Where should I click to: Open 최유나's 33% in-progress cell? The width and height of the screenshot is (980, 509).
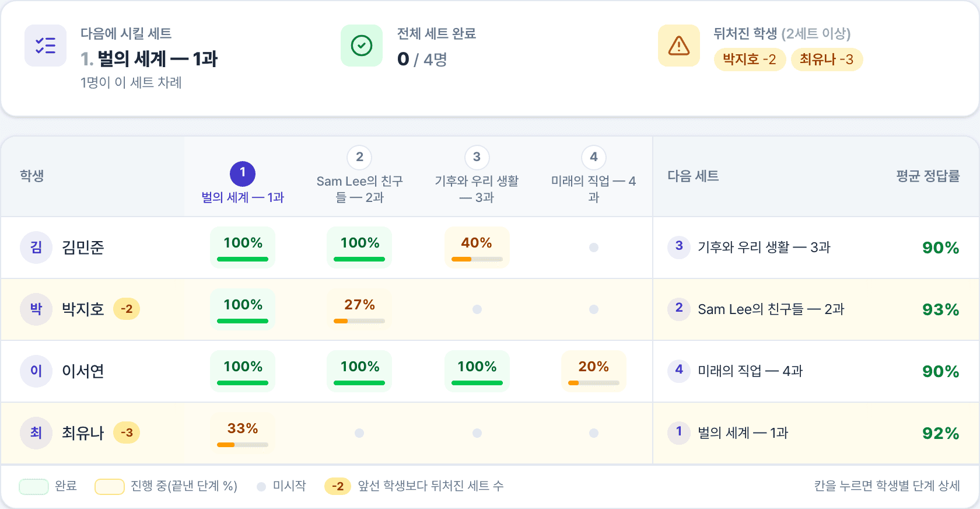[243, 433]
